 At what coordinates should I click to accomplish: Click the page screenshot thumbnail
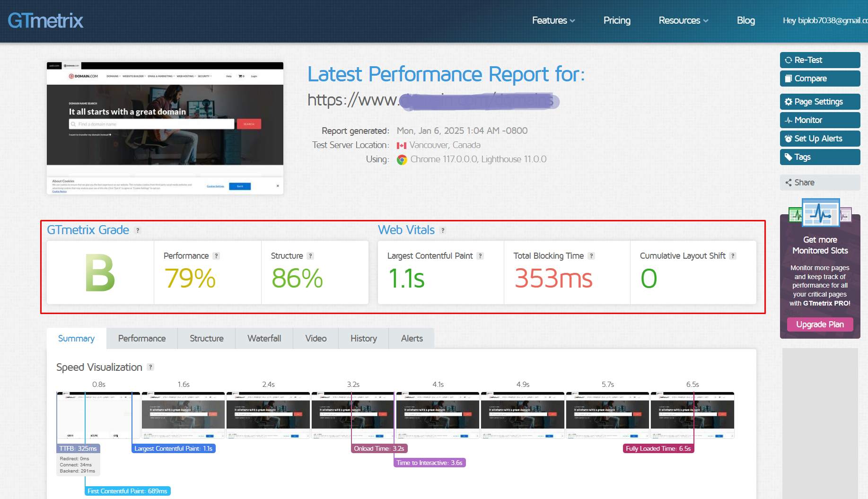click(x=165, y=128)
